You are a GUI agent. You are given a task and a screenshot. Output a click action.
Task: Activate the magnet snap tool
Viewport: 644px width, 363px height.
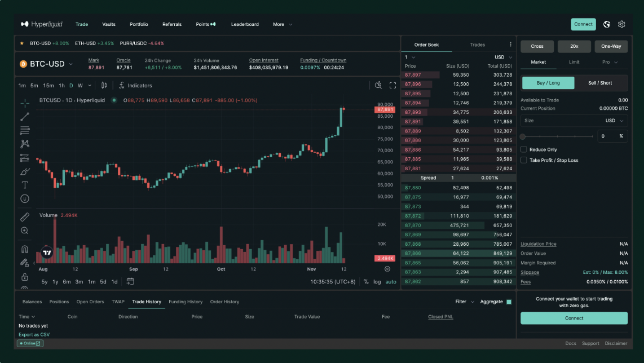(x=25, y=249)
